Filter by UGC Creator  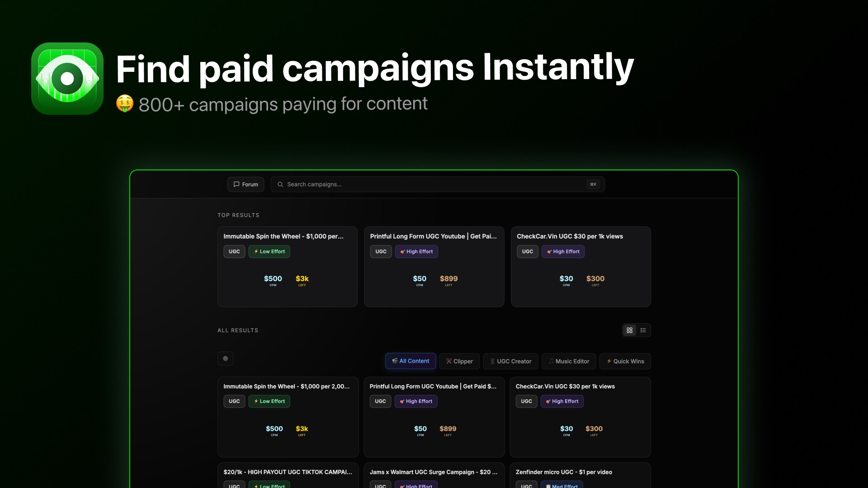pos(510,361)
